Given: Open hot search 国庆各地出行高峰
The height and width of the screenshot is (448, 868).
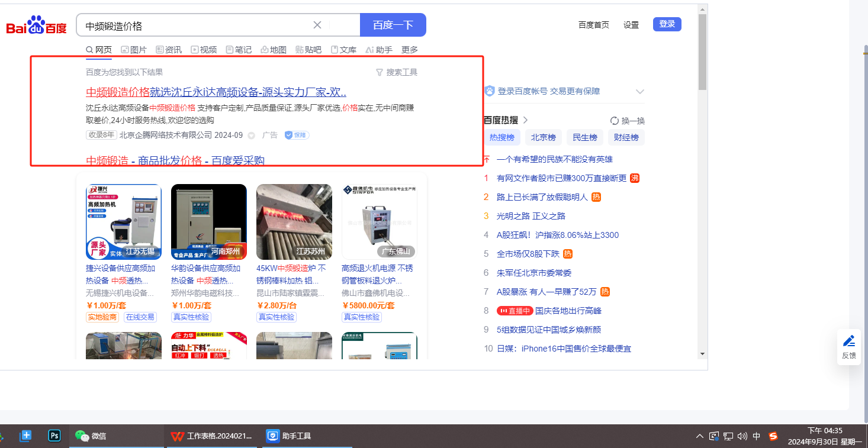Looking at the screenshot, I should point(568,311).
